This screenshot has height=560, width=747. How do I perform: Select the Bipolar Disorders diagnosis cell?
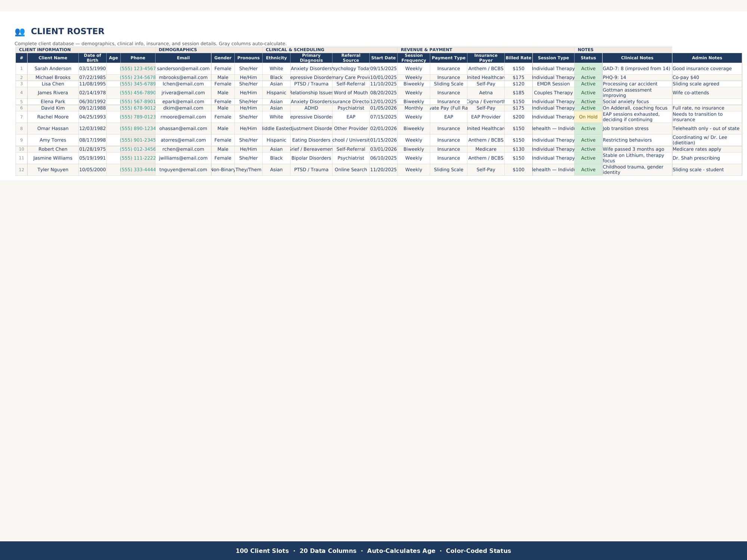311,158
